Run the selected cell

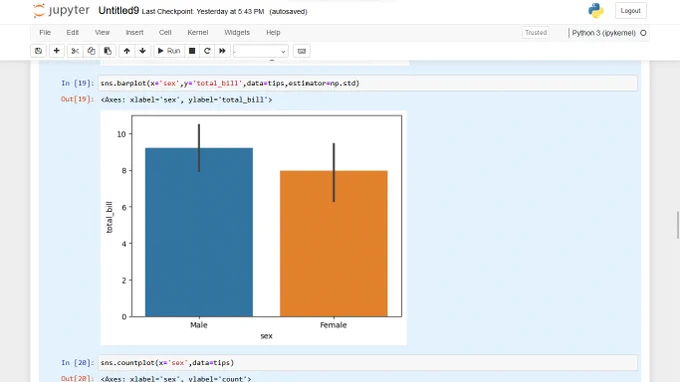click(169, 51)
